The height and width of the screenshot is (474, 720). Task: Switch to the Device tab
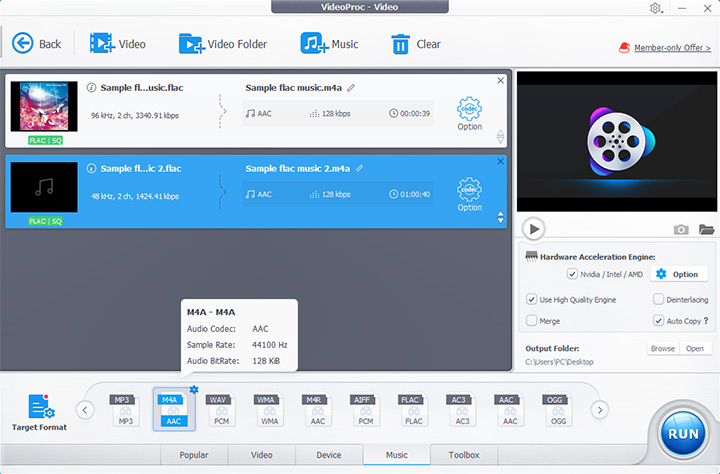click(329, 455)
